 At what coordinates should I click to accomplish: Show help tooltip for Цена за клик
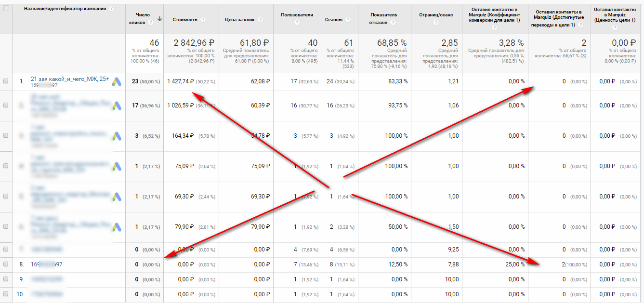click(261, 20)
